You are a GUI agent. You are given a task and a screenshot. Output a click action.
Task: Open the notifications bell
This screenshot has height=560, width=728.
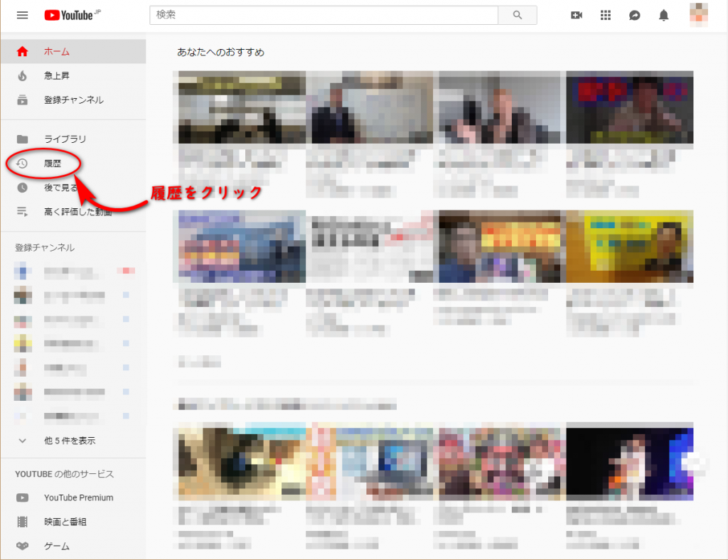pyautogui.click(x=664, y=15)
